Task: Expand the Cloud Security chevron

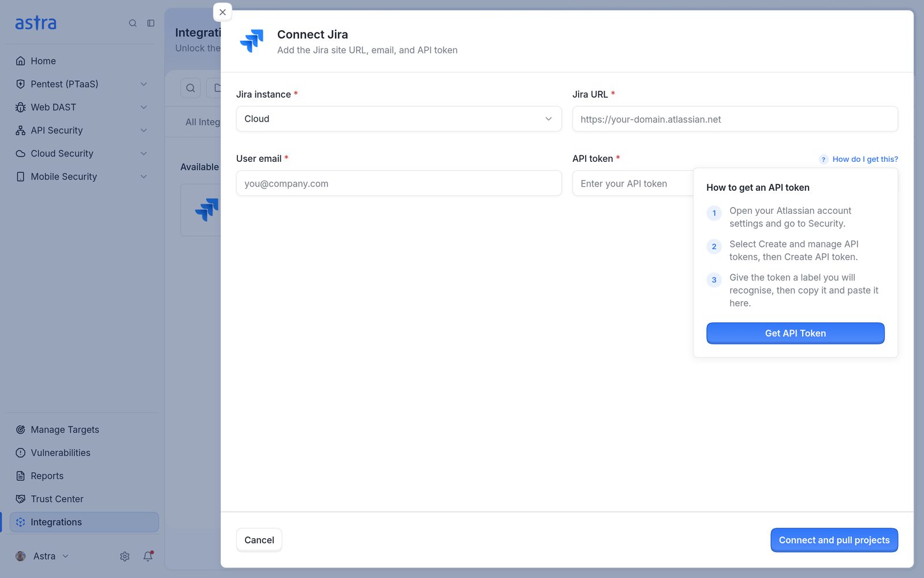Action: click(x=144, y=153)
